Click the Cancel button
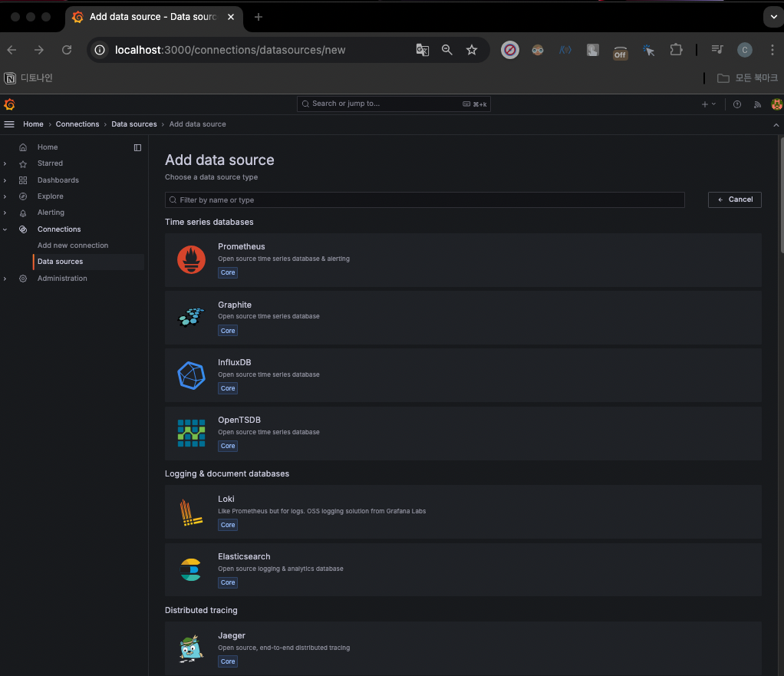The image size is (784, 676). point(734,200)
